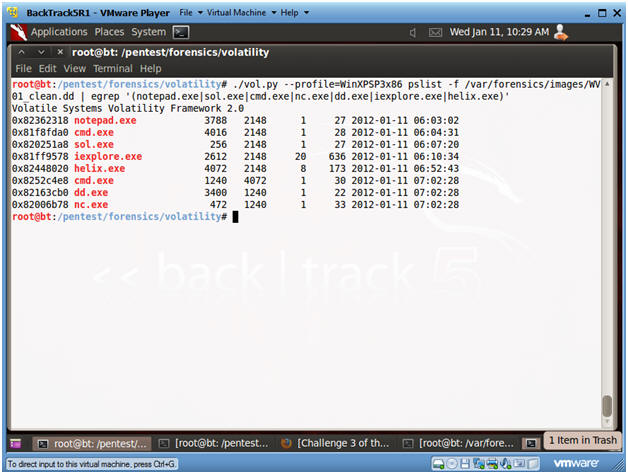This screenshot has width=628, height=474.
Task: Click the terminal scrollbar thumb
Action: point(607,406)
